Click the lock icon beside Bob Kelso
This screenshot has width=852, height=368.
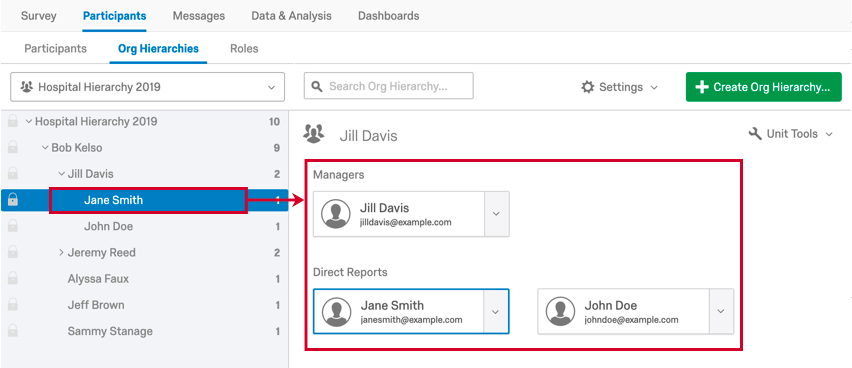12,147
